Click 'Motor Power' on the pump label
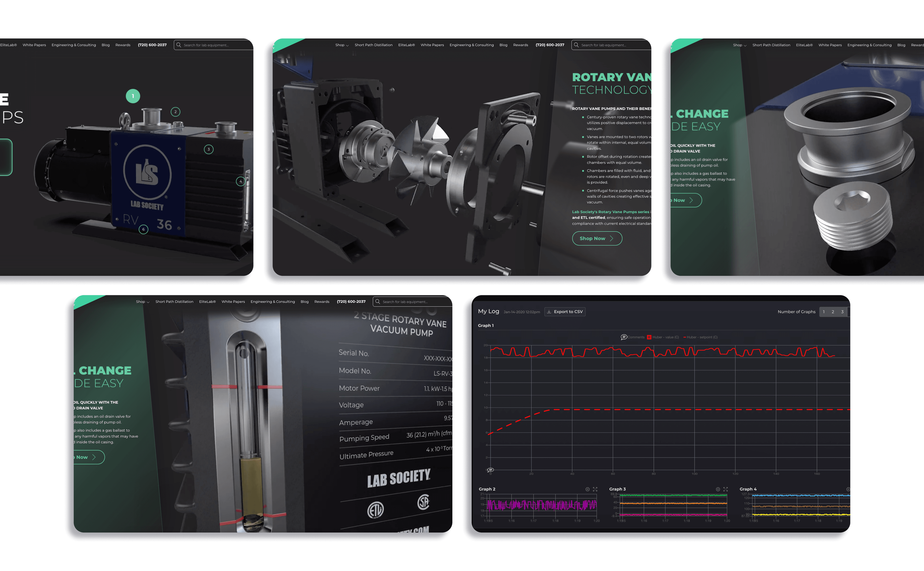Viewport: 924px width, 571px height. tap(359, 388)
